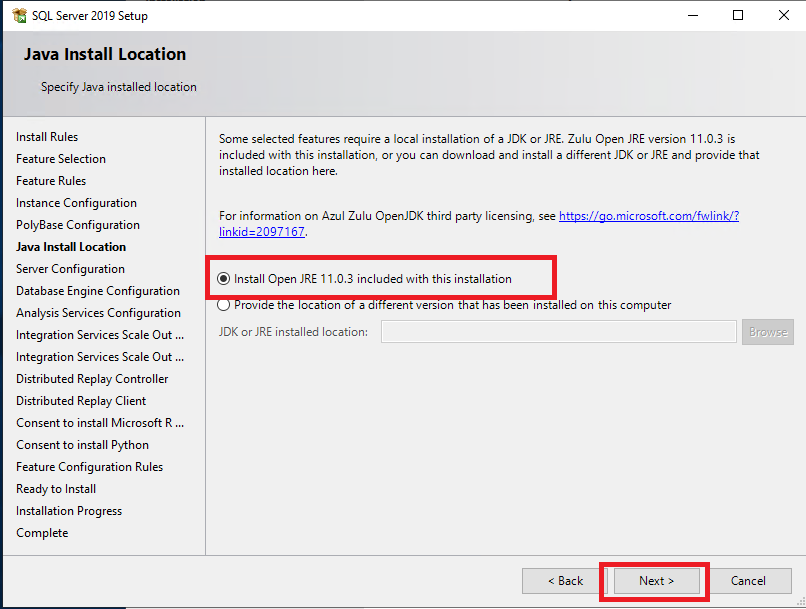Close the SQL Server 2019 Setup window

point(783,15)
